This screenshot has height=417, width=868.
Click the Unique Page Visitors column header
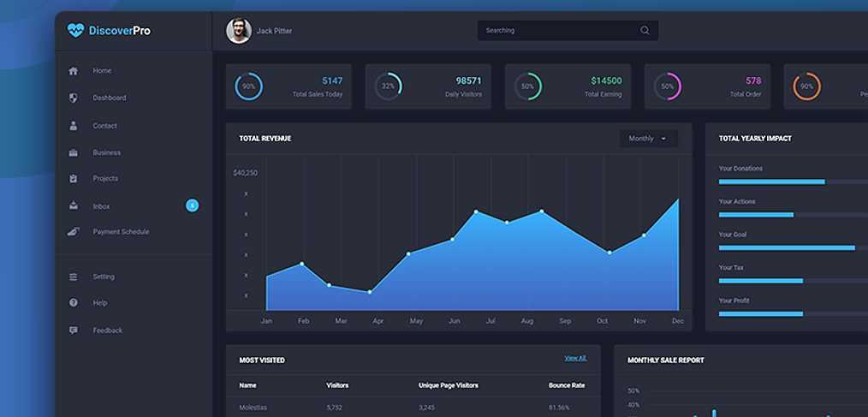click(x=449, y=385)
